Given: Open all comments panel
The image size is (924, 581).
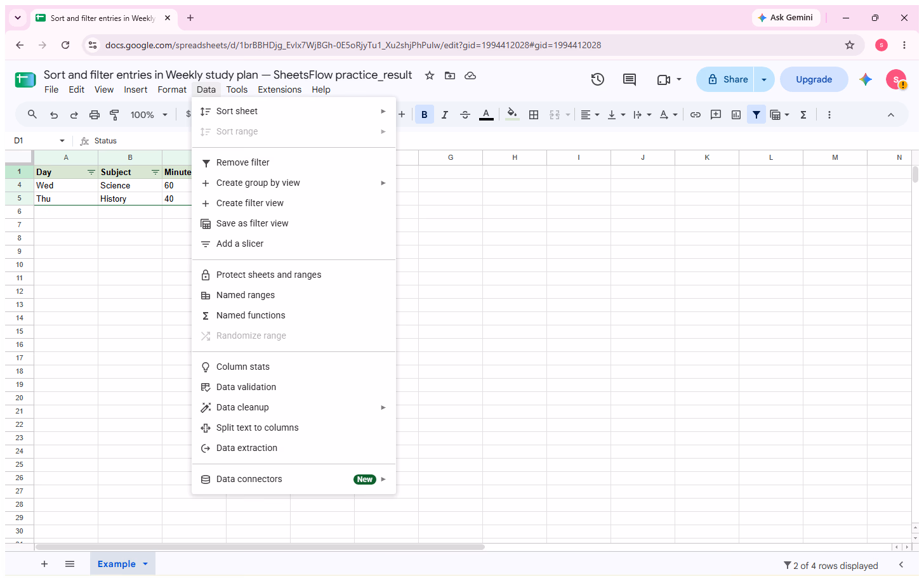Looking at the screenshot, I should tap(630, 79).
